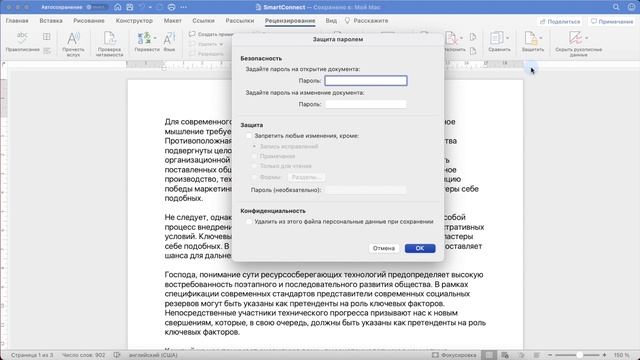Expand the Отклонить dropdown arrow
The image size is (640, 360).
click(461, 38)
